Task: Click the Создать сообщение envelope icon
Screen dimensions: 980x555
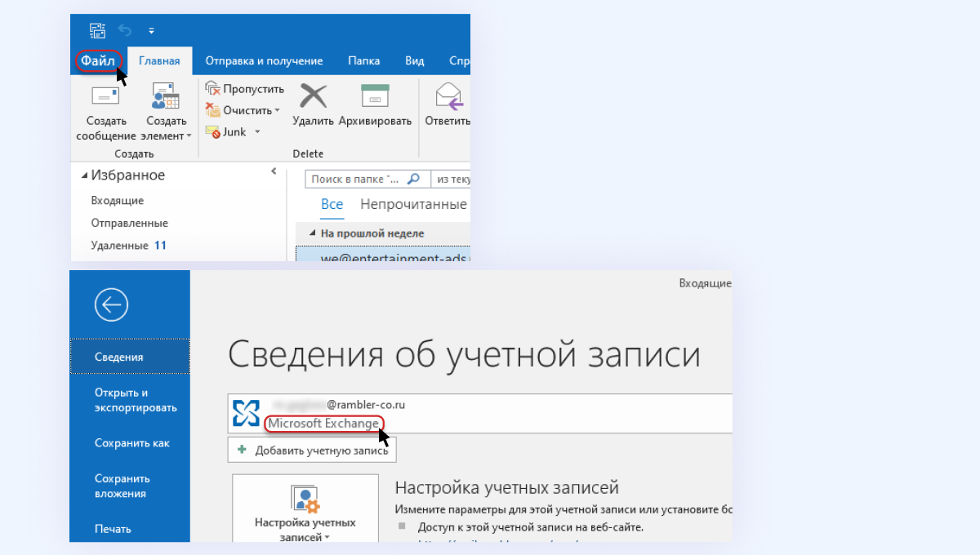Action: pos(106,96)
